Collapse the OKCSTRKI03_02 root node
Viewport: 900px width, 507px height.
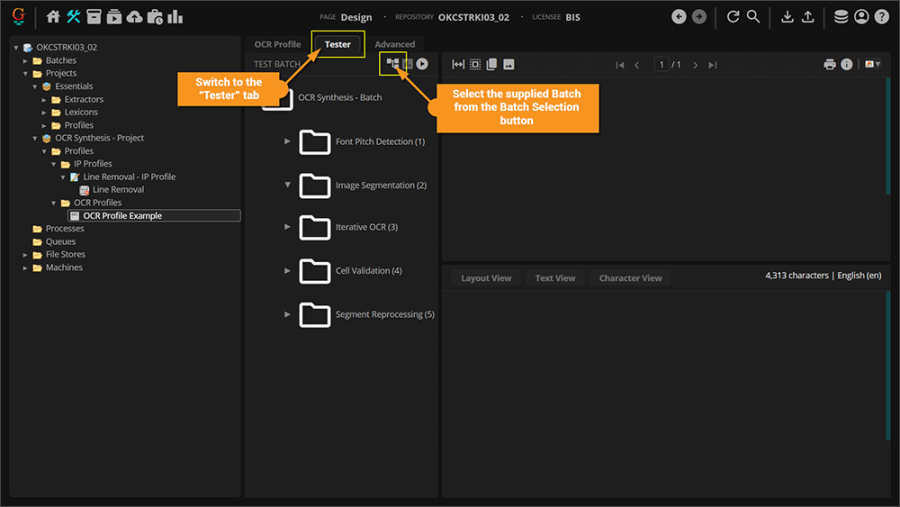click(16, 48)
